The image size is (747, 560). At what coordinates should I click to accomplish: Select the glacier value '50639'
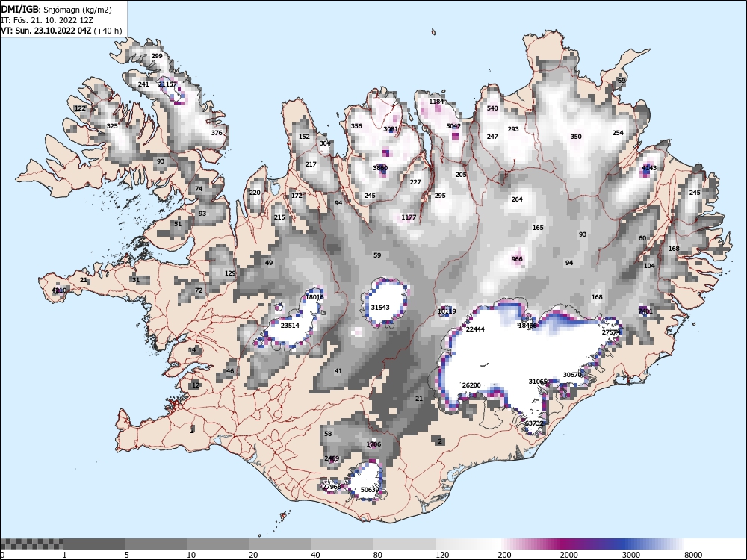tap(370, 490)
